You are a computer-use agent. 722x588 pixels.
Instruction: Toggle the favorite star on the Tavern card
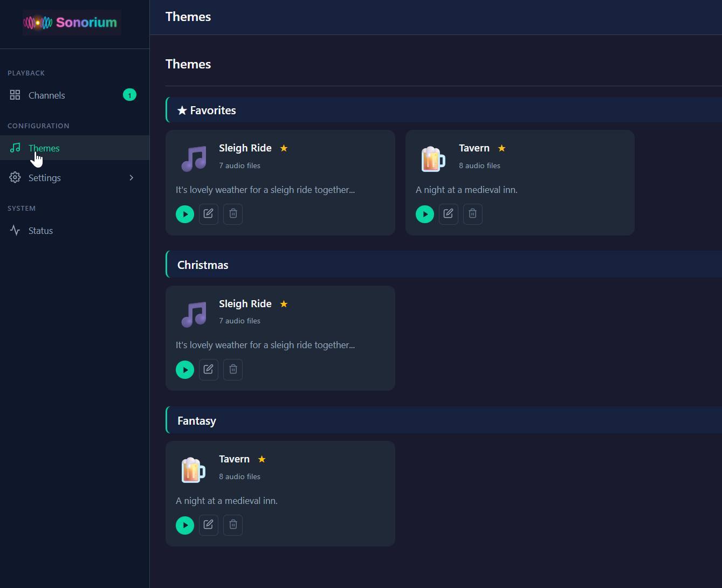click(501, 148)
